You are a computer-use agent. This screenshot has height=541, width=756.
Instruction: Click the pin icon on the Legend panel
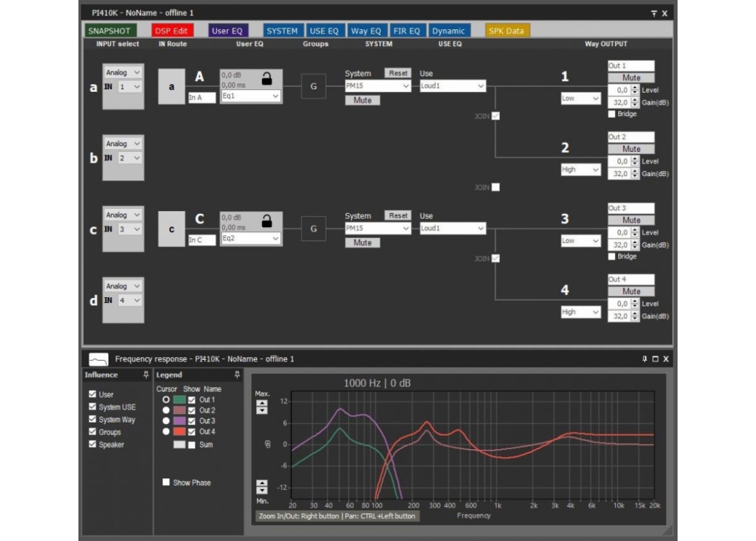[237, 375]
